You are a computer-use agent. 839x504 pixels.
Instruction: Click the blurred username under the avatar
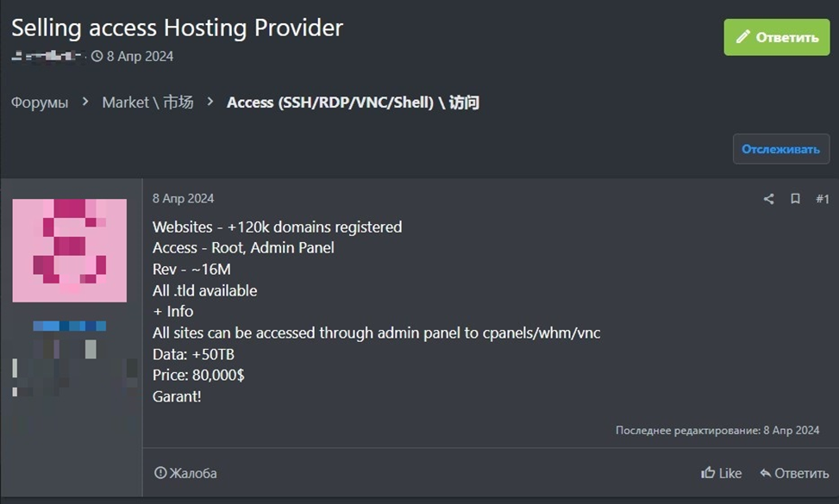[69, 327]
